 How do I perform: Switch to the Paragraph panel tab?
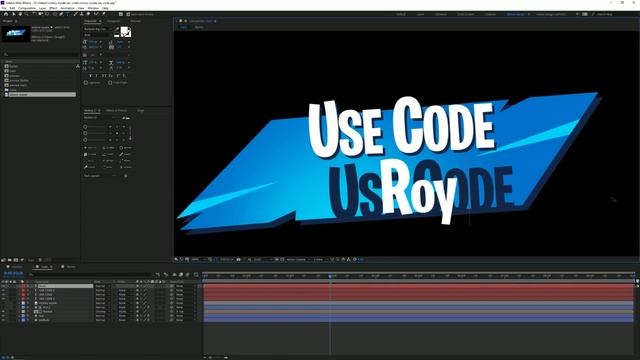(x=113, y=21)
